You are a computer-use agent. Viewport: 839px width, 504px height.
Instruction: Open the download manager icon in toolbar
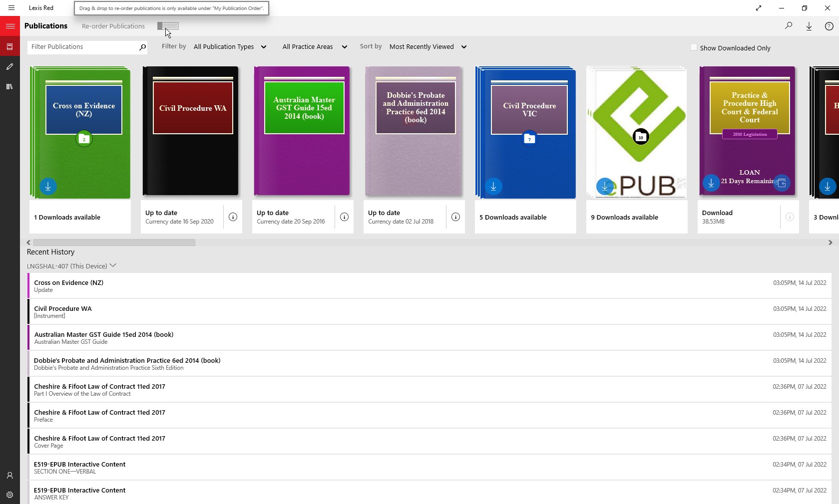click(809, 26)
